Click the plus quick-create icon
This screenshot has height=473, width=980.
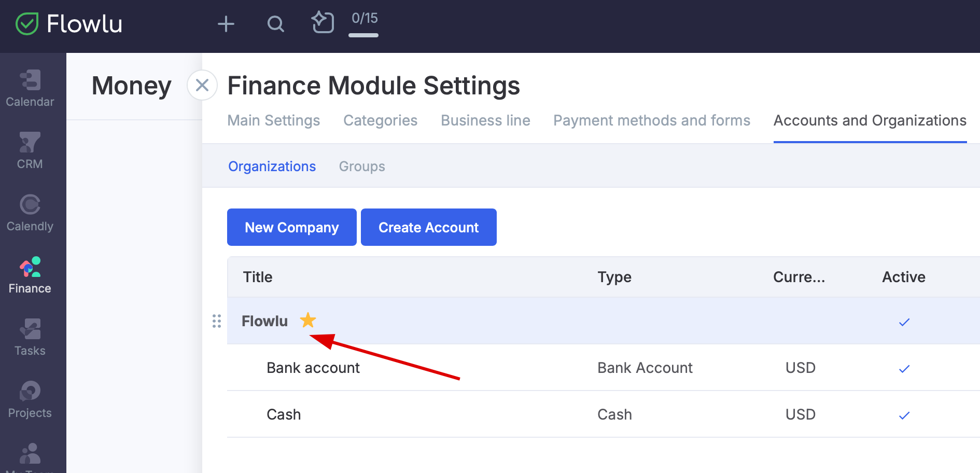(226, 24)
